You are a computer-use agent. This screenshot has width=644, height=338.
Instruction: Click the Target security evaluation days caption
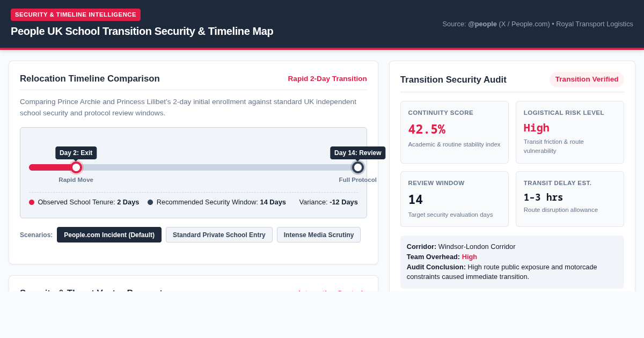point(450,215)
